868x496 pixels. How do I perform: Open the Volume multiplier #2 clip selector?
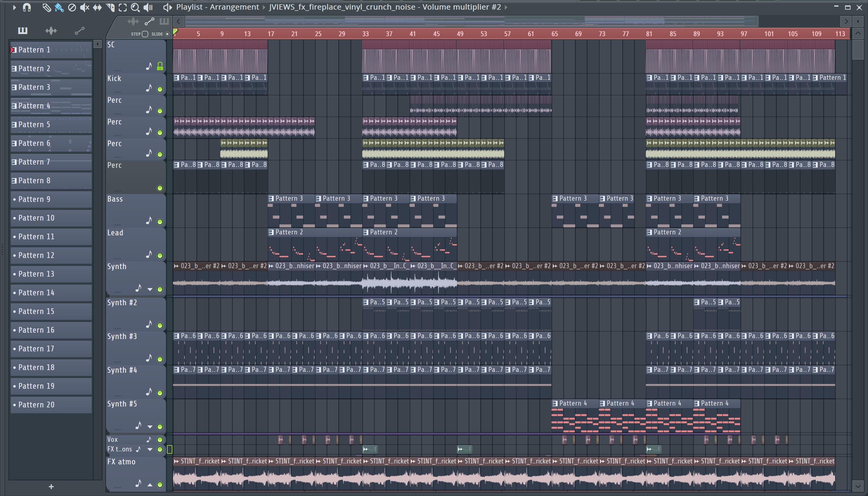[385, 7]
